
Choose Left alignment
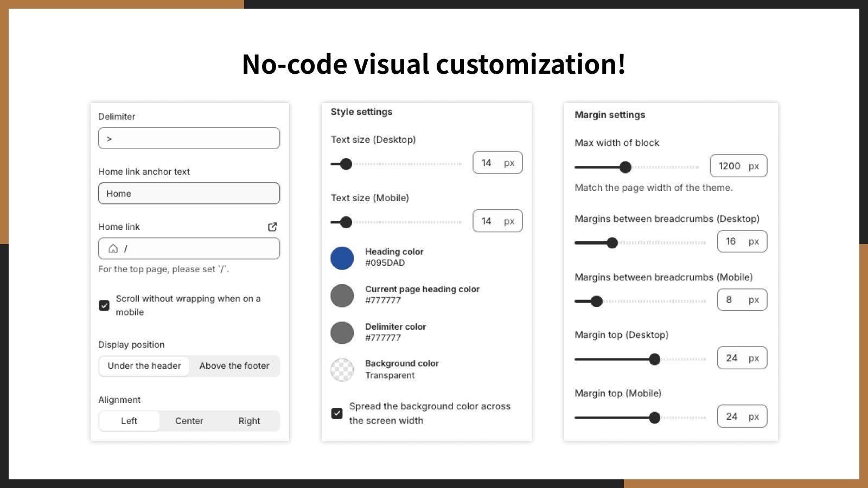click(129, 421)
